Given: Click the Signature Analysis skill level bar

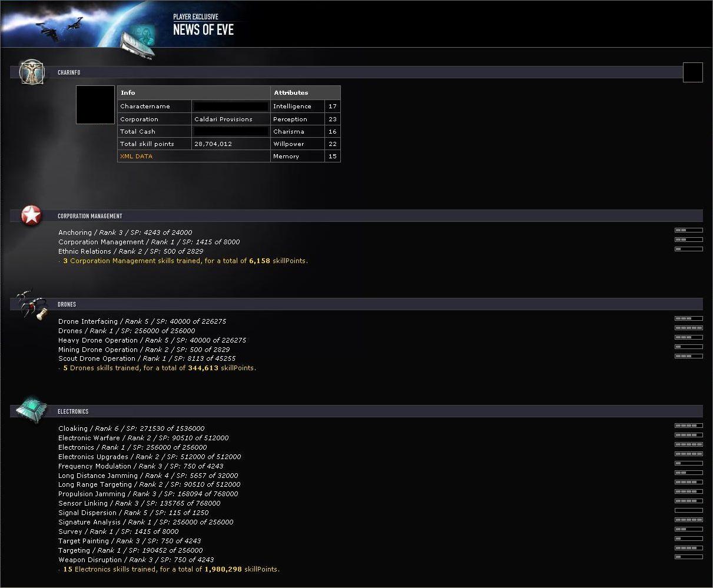Looking at the screenshot, I should tap(688, 520).
